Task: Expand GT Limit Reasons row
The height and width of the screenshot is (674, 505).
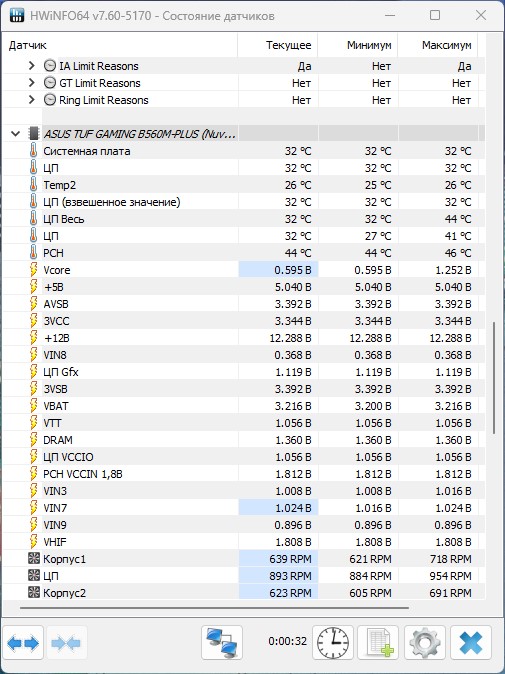Action: pos(31,83)
